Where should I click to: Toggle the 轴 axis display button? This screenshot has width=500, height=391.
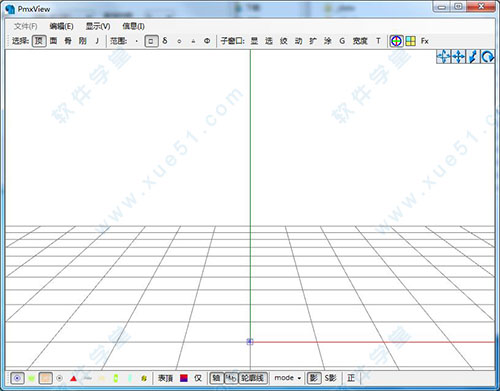click(216, 378)
